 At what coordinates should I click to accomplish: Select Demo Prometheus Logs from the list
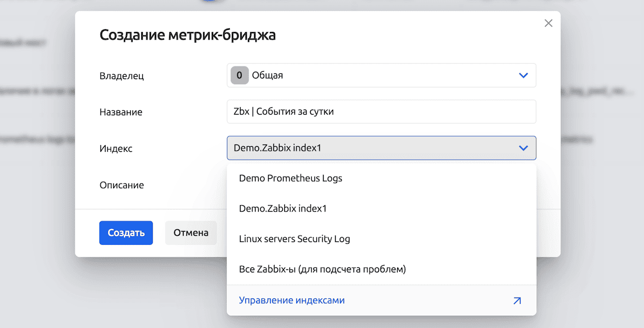290,178
